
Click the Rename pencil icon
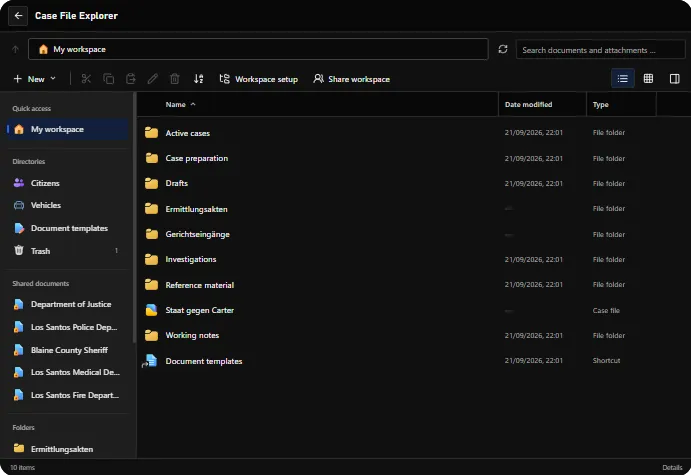(x=153, y=79)
